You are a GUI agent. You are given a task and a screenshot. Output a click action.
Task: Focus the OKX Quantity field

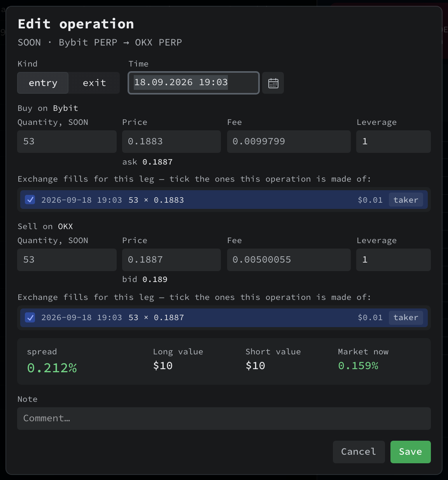67,260
